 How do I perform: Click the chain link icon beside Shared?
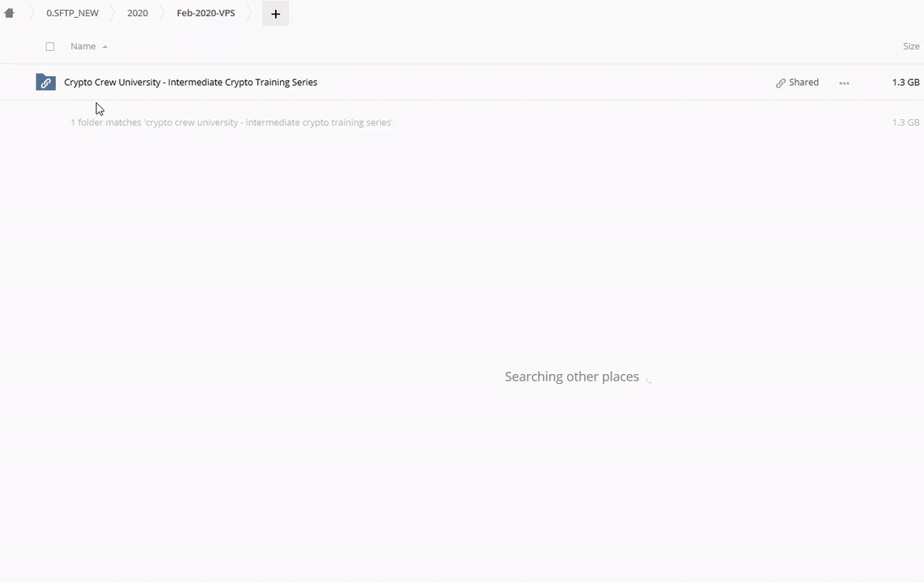click(x=780, y=83)
